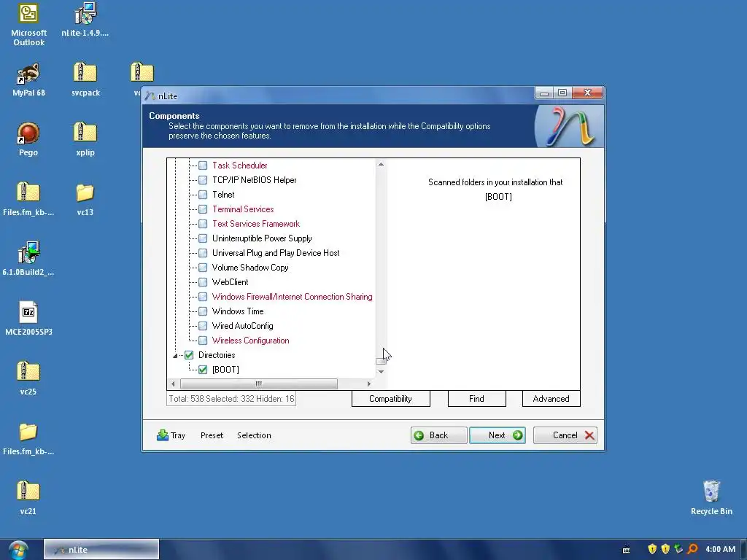Select the Recycle Bin icon
The height and width of the screenshot is (560, 747).
pos(711,498)
